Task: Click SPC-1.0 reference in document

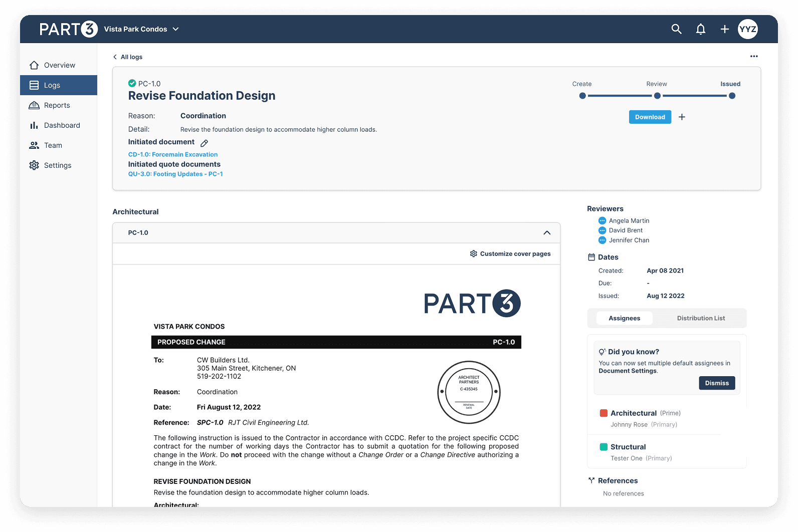Action: click(x=210, y=422)
